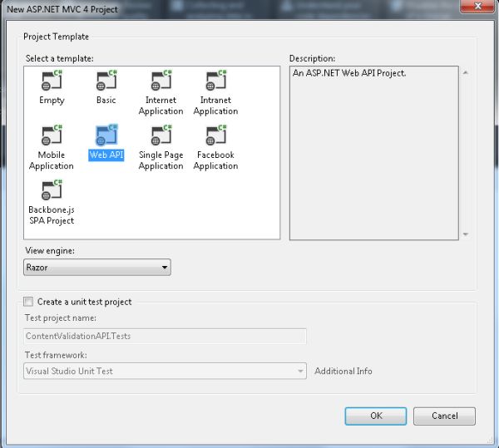Click the highlighted Web API template icon

coord(106,135)
